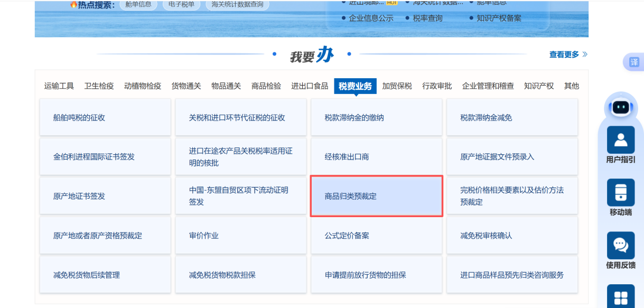Expand 查看更多 to see more services
The width and height of the screenshot is (644, 308).
point(568,54)
